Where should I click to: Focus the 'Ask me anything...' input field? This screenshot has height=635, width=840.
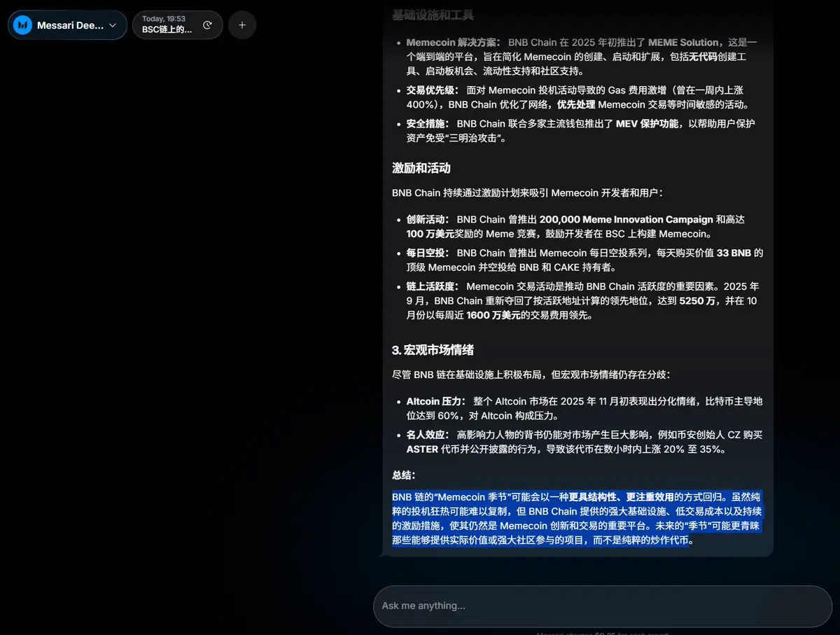coord(603,606)
